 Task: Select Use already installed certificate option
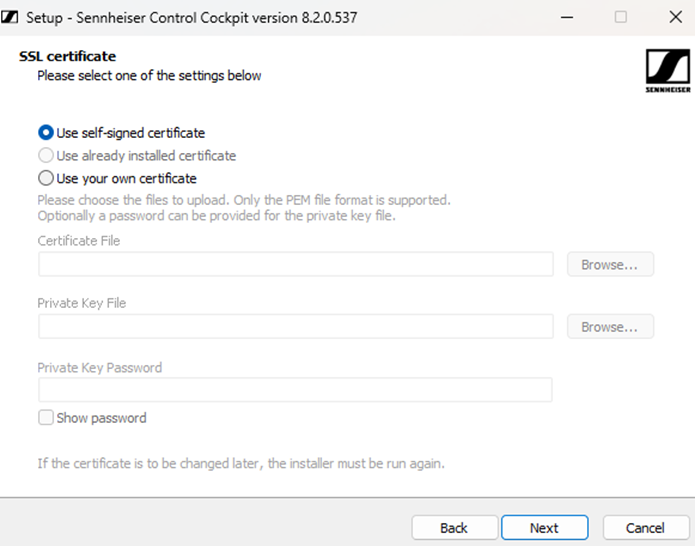(46, 156)
